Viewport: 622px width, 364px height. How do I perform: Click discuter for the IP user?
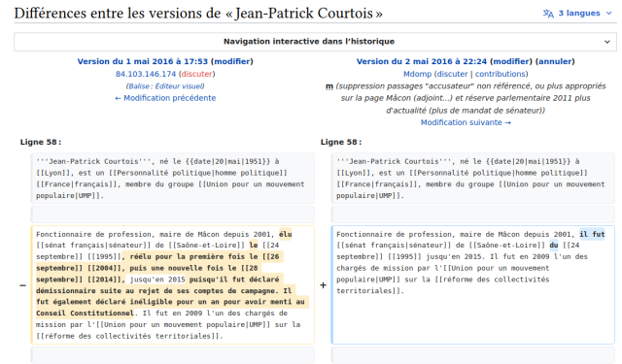(196, 74)
